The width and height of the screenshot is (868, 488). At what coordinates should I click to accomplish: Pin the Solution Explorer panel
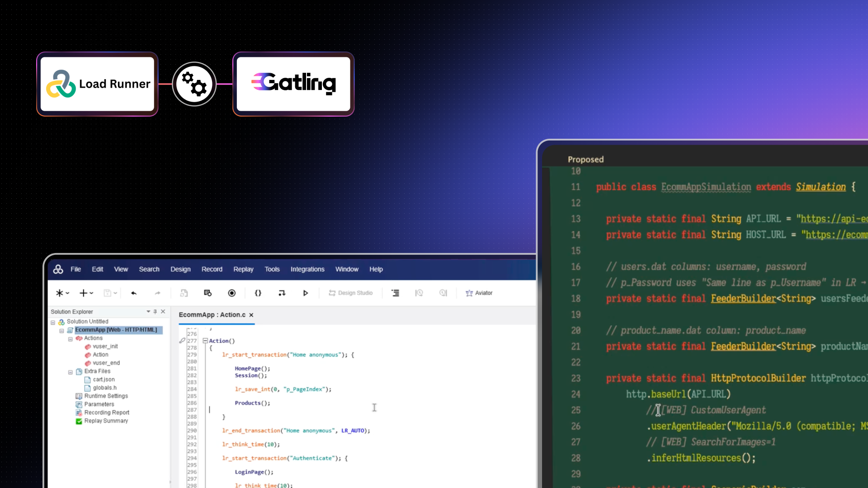[x=155, y=311]
